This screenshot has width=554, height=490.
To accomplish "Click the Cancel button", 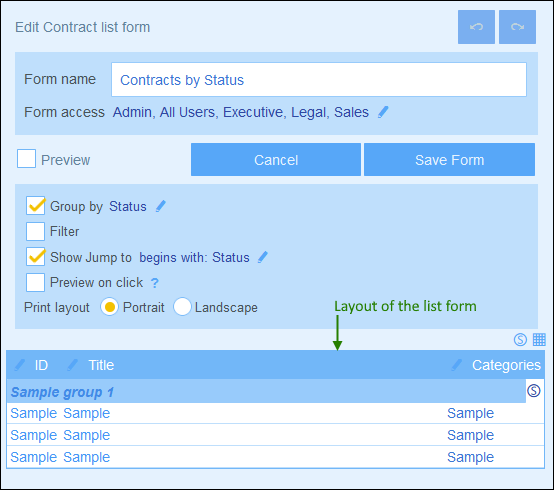I will [276, 160].
